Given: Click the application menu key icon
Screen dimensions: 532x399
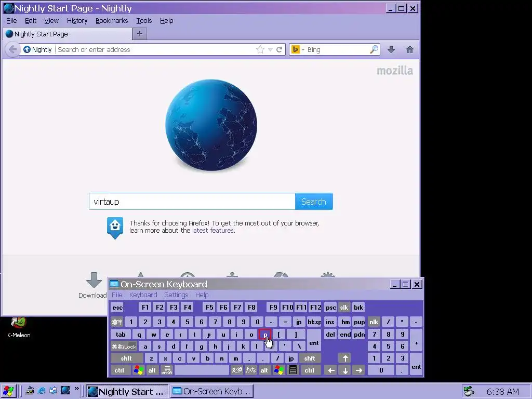Looking at the screenshot, I should 293,370.
